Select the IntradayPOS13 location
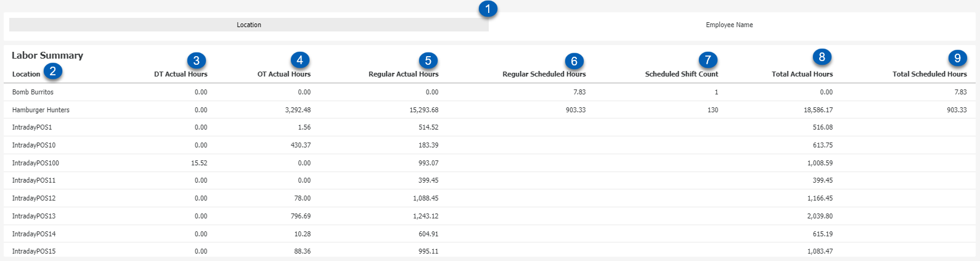The width and height of the screenshot is (980, 261). tap(34, 216)
